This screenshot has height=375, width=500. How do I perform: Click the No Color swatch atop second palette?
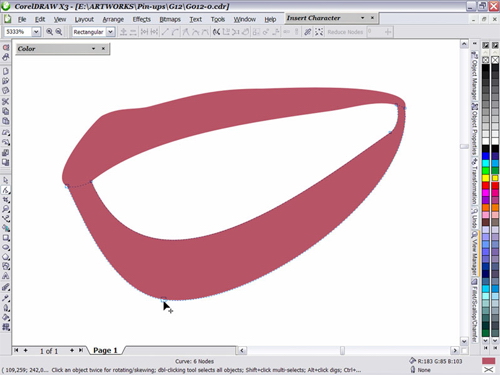[495, 60]
